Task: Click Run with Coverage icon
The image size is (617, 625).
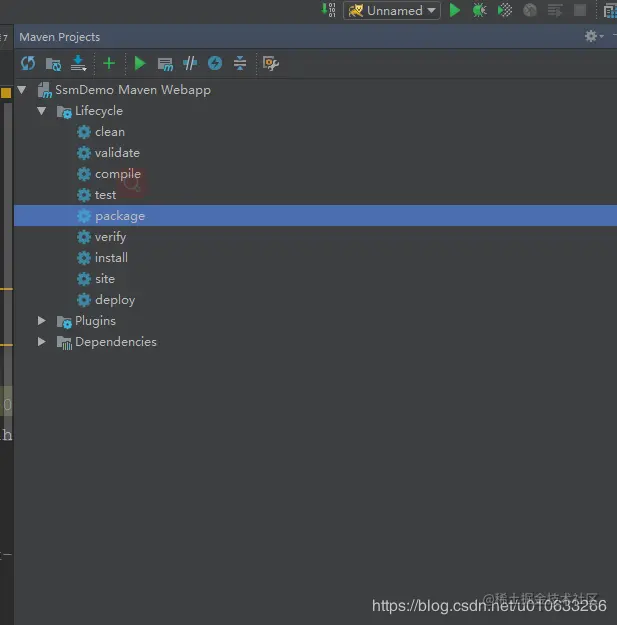Action: 505,10
